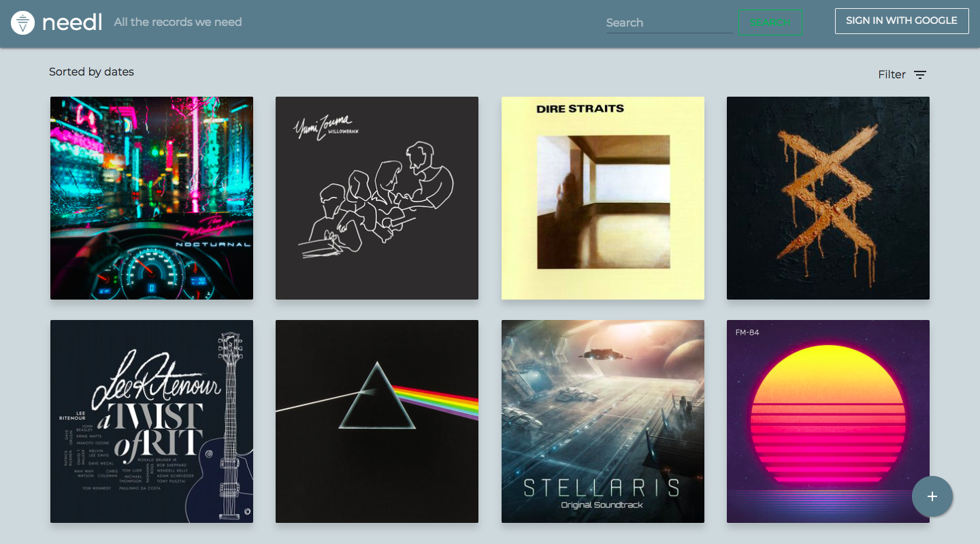Viewport: 980px width, 544px height.
Task: Click the needl brand name
Action: tap(72, 22)
